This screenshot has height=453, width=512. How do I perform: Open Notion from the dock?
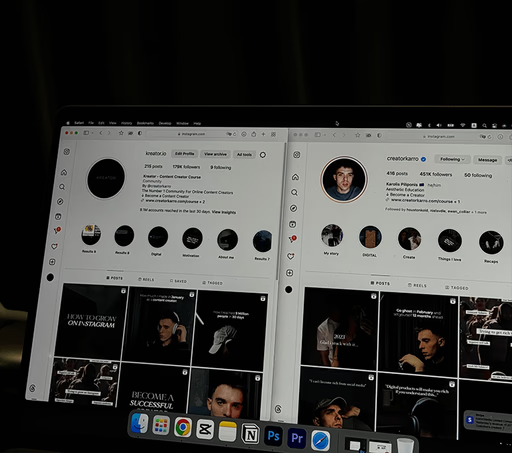250,434
